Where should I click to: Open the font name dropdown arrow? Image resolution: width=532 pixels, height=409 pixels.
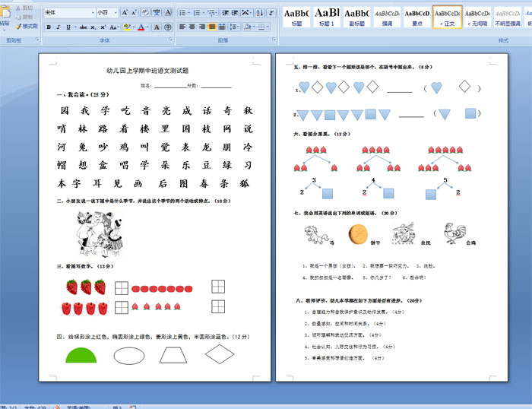pos(93,13)
